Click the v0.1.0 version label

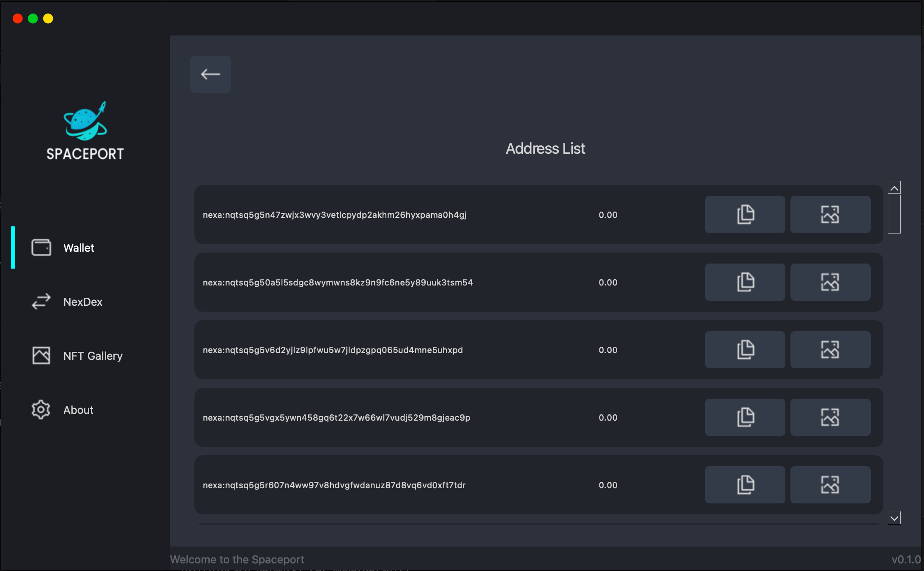click(x=906, y=560)
